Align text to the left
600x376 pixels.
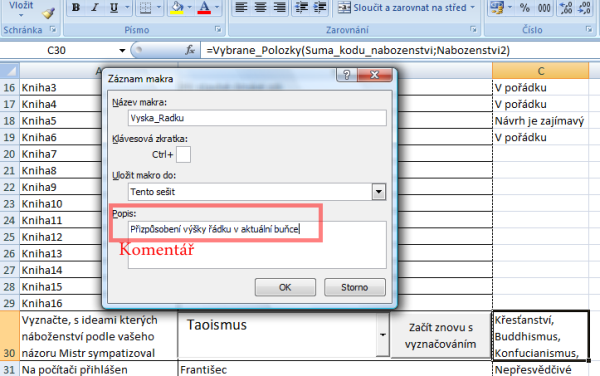pos(241,7)
